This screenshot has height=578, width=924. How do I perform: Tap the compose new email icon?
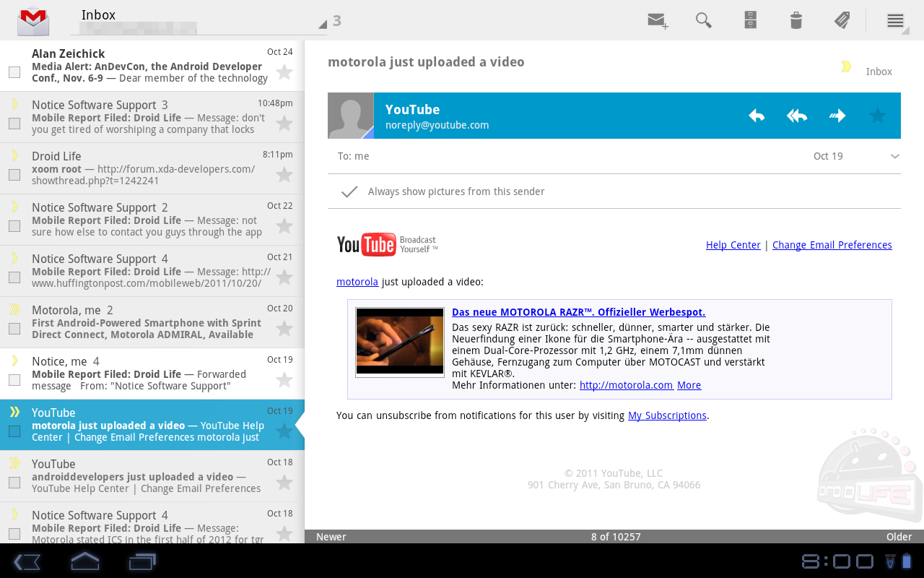click(657, 20)
